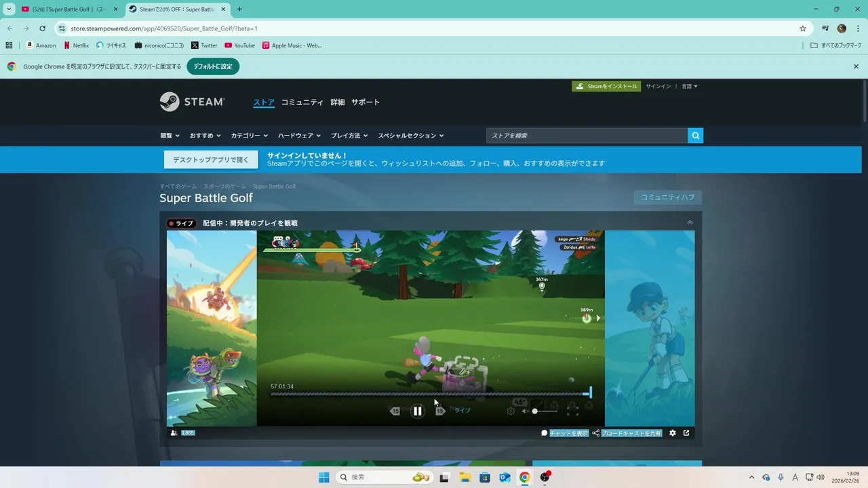Open Chrome's three-dot menu
Viewport: 868px width, 488px height.
(858, 28)
